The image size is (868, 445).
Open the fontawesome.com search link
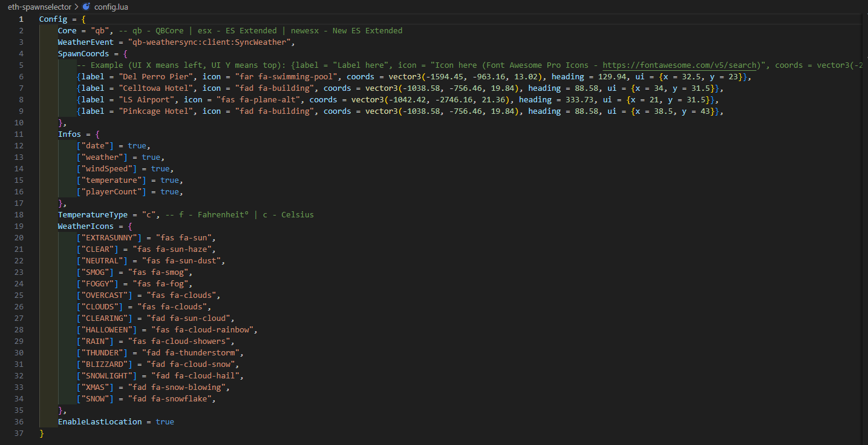(x=680, y=65)
